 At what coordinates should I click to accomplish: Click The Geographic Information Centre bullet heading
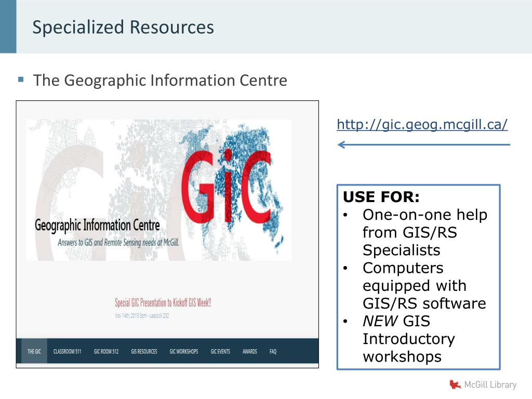pyautogui.click(x=160, y=81)
